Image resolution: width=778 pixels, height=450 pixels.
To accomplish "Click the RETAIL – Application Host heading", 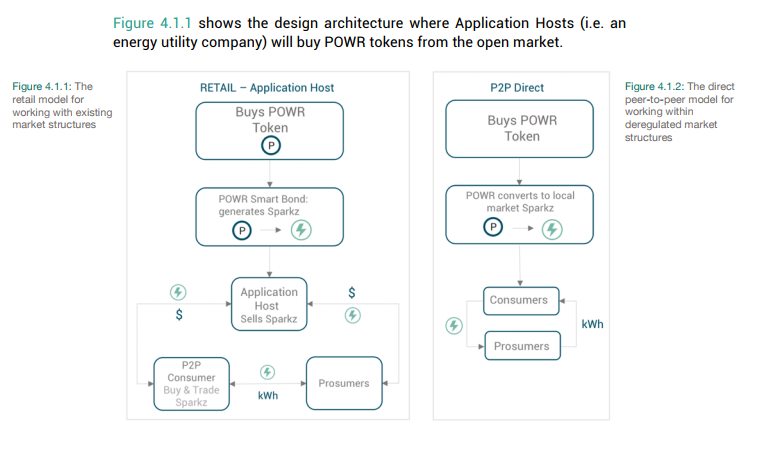I will (x=267, y=88).
